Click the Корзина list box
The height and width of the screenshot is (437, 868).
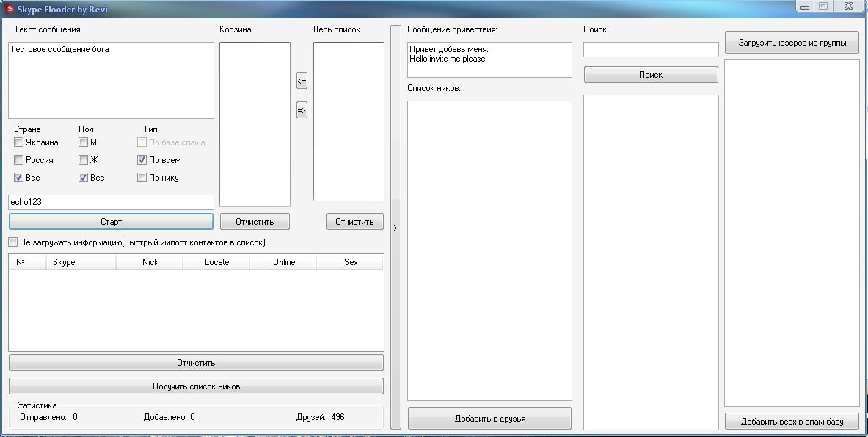point(255,125)
